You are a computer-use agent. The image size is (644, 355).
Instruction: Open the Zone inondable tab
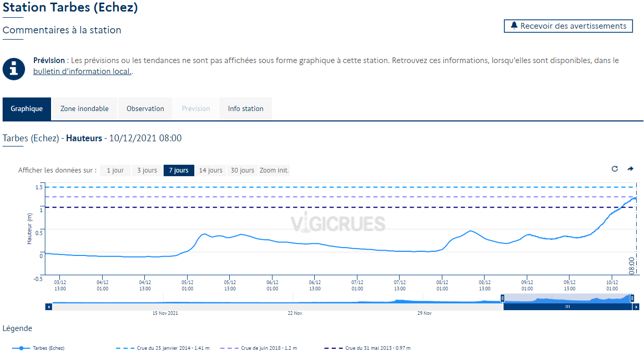(84, 109)
